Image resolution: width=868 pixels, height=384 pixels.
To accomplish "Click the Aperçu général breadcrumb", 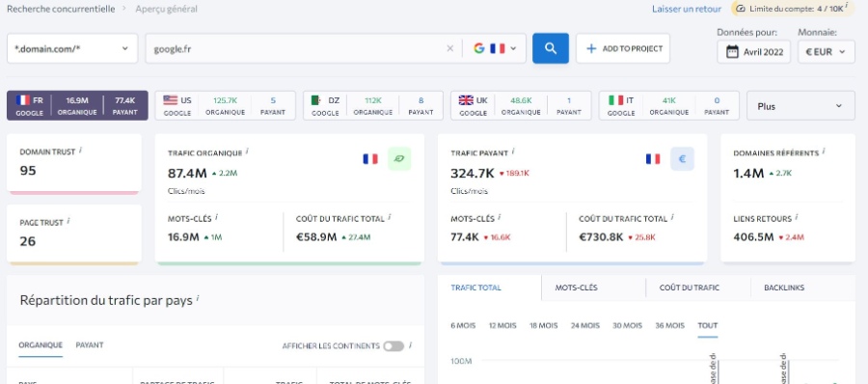I will pyautogui.click(x=166, y=9).
